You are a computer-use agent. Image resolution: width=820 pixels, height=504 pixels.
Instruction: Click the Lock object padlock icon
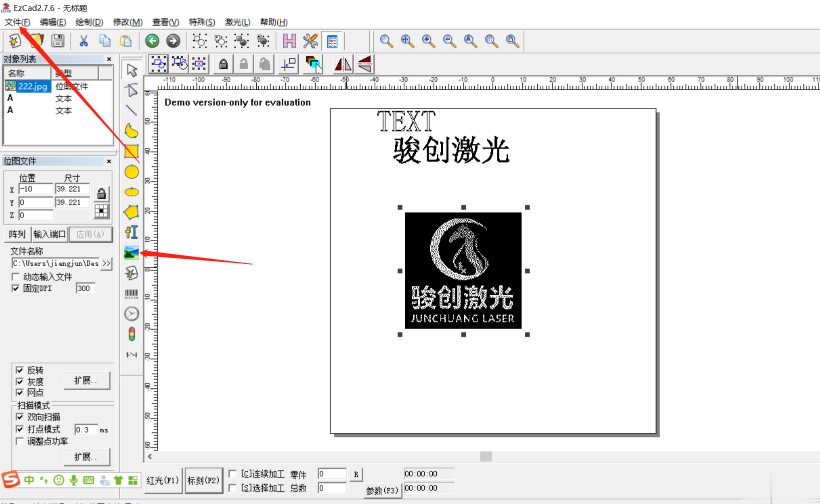224,64
